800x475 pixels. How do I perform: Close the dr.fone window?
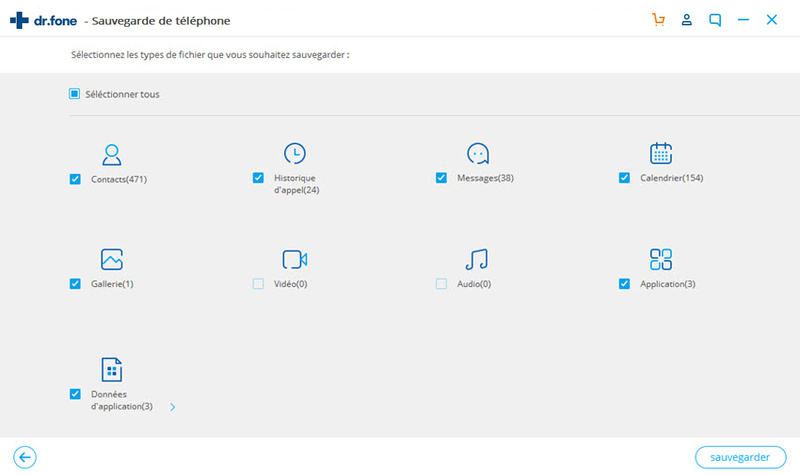click(771, 20)
